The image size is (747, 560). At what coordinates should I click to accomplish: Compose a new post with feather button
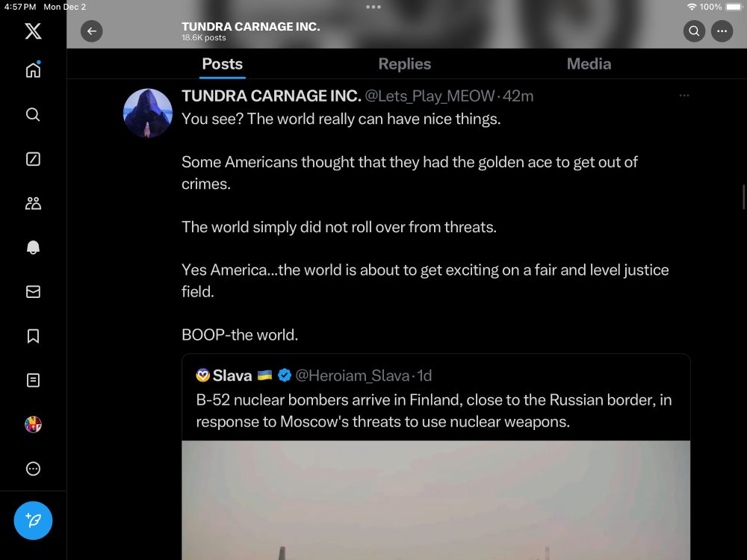pos(33,520)
